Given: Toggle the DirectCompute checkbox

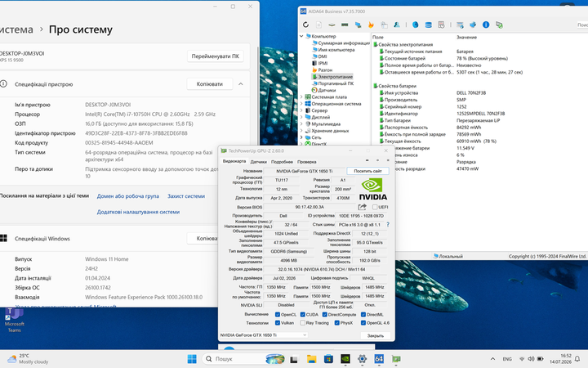Looking at the screenshot, I should click(x=325, y=314).
